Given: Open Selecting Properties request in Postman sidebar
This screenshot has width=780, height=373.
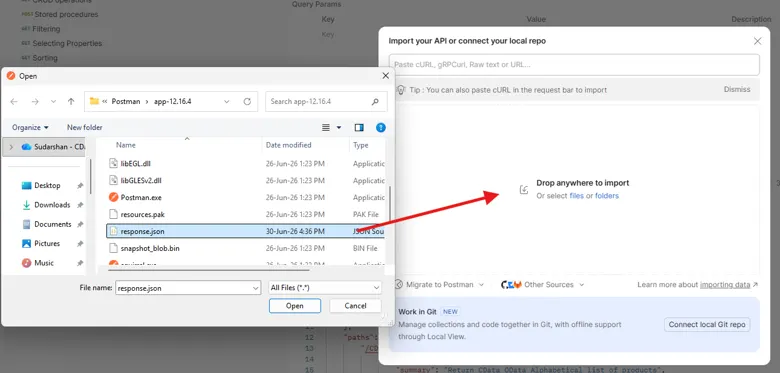Looking at the screenshot, I should pos(67,43).
